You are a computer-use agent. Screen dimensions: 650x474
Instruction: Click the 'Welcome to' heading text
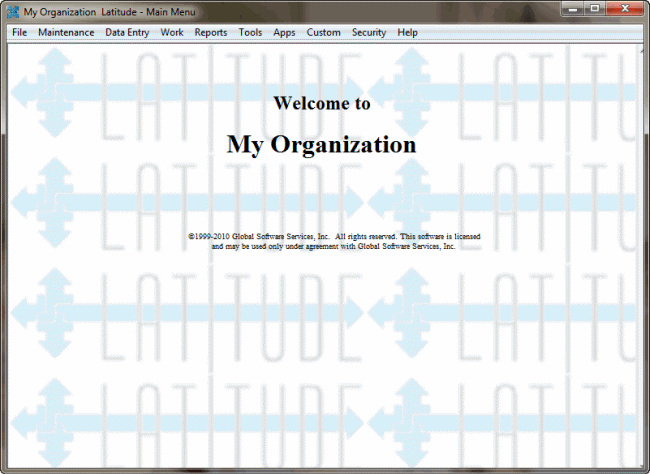coord(321,103)
